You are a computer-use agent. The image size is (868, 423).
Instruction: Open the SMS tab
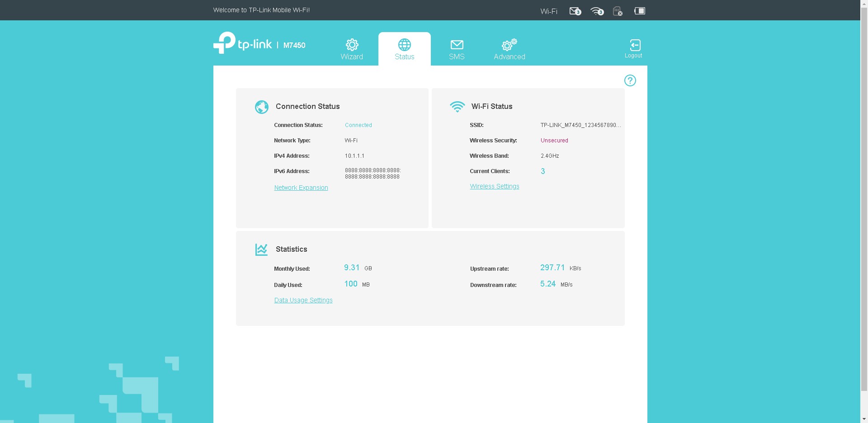pyautogui.click(x=457, y=49)
